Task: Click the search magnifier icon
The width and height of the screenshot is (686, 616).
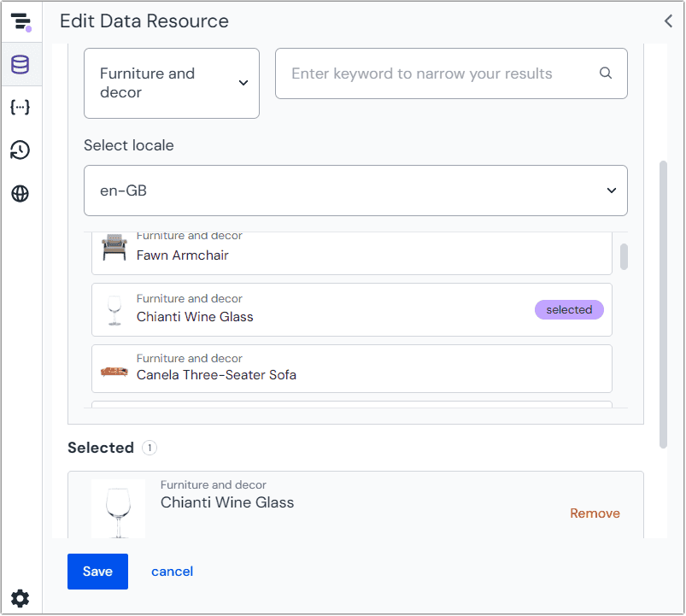Action: coord(606,73)
